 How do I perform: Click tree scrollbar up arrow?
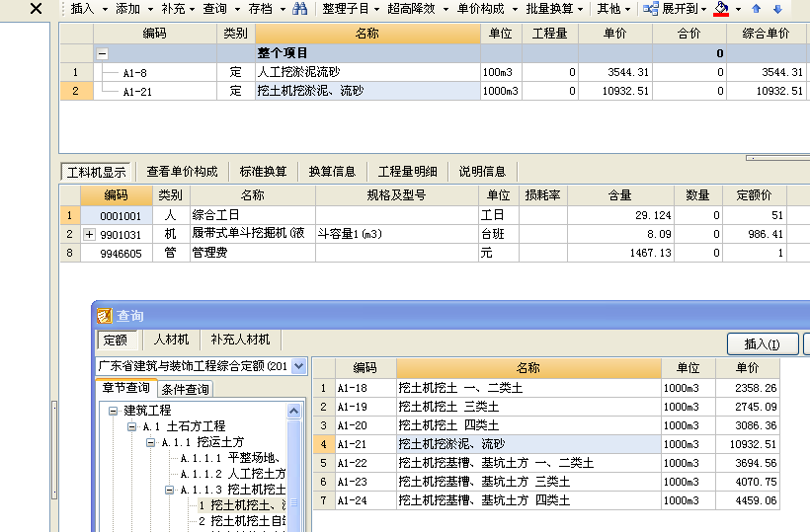[x=294, y=412]
